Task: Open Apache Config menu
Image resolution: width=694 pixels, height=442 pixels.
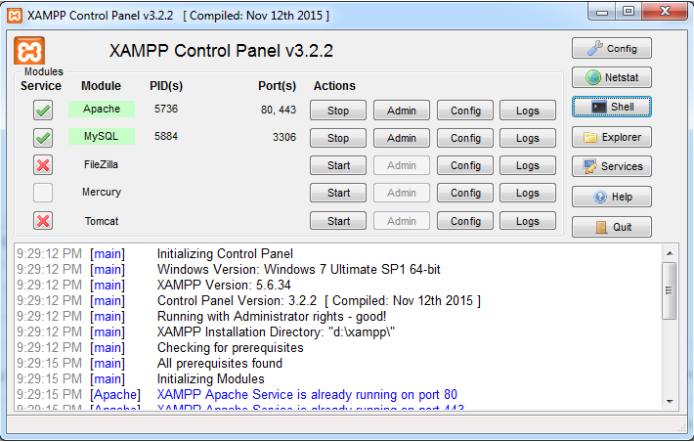Action: click(465, 111)
